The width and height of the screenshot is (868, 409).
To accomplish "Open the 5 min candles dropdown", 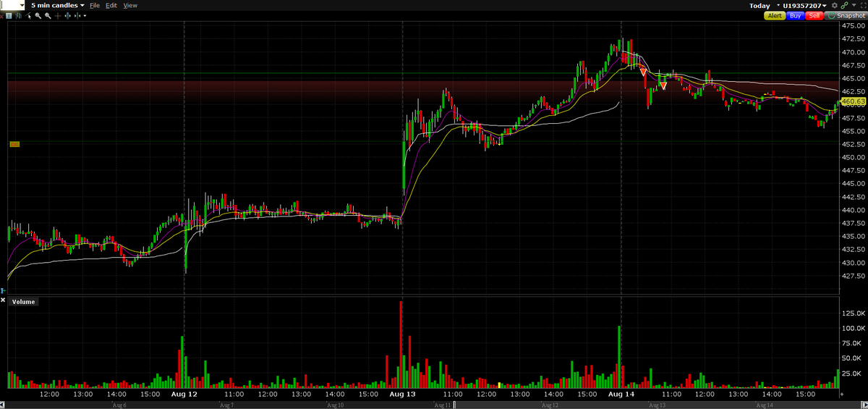I will pos(57,5).
